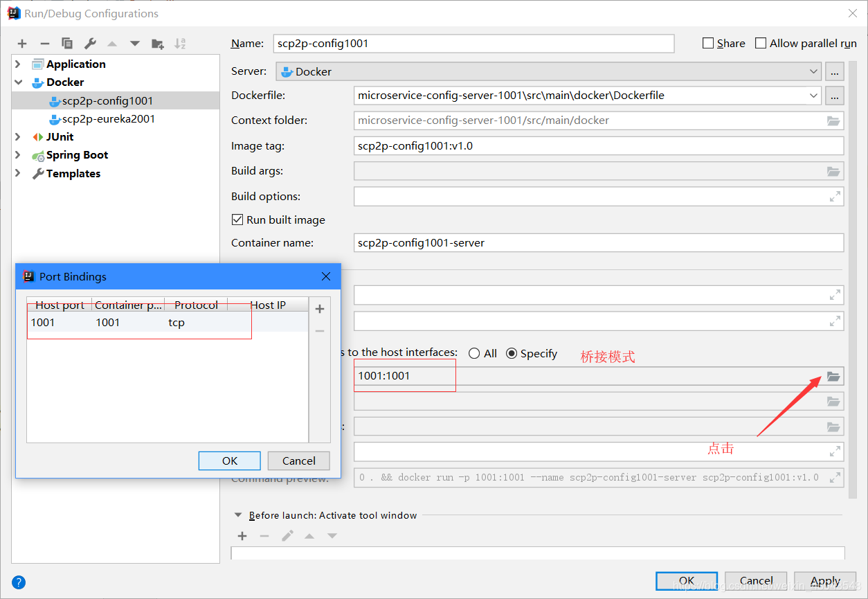The height and width of the screenshot is (599, 868).
Task: Expand JUnit node in tree
Action: pyautogui.click(x=18, y=136)
